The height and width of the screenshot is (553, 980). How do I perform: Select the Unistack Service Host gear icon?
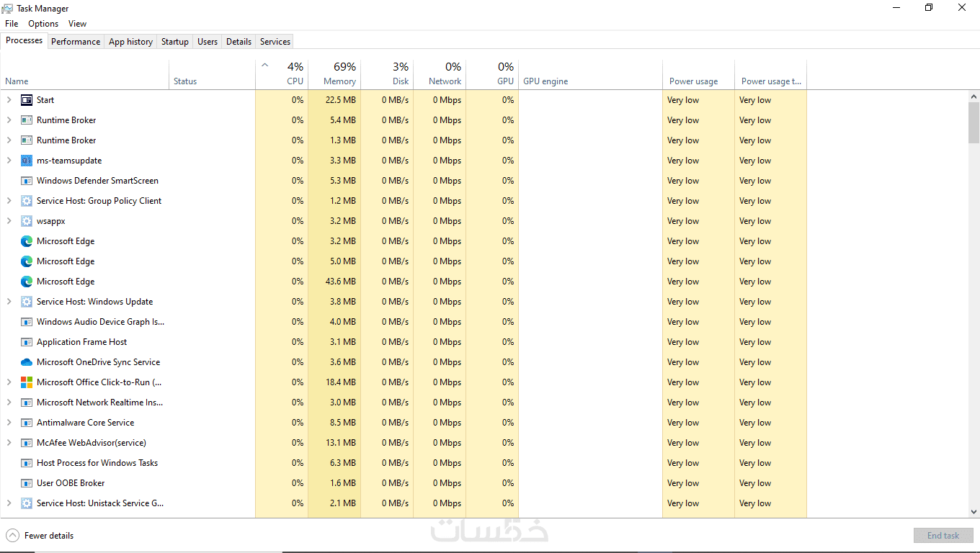click(x=27, y=503)
